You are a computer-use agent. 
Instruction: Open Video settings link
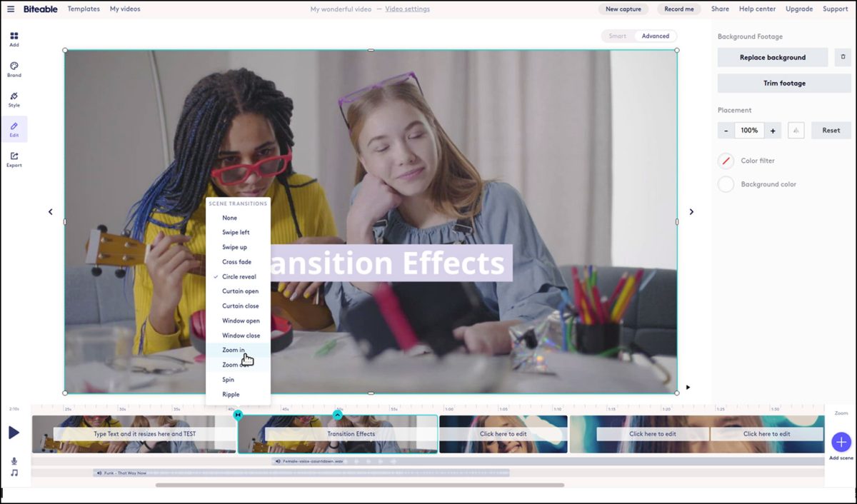pos(407,9)
